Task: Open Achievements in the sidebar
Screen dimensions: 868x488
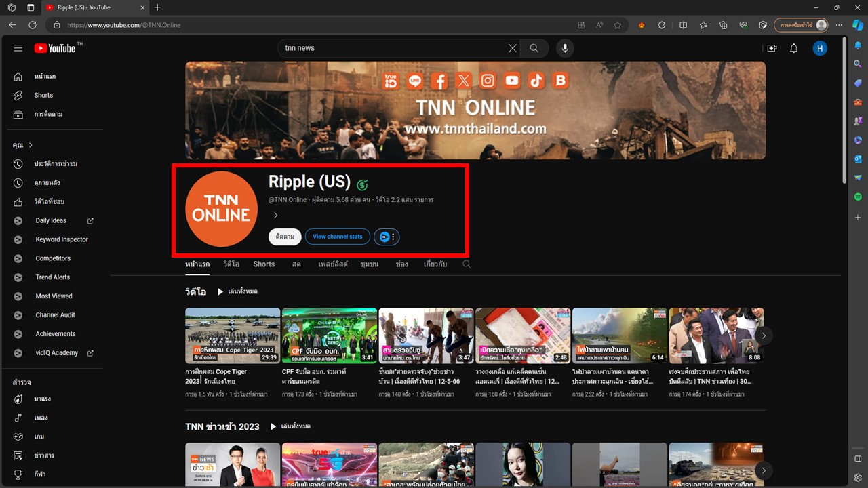Action: (x=55, y=334)
